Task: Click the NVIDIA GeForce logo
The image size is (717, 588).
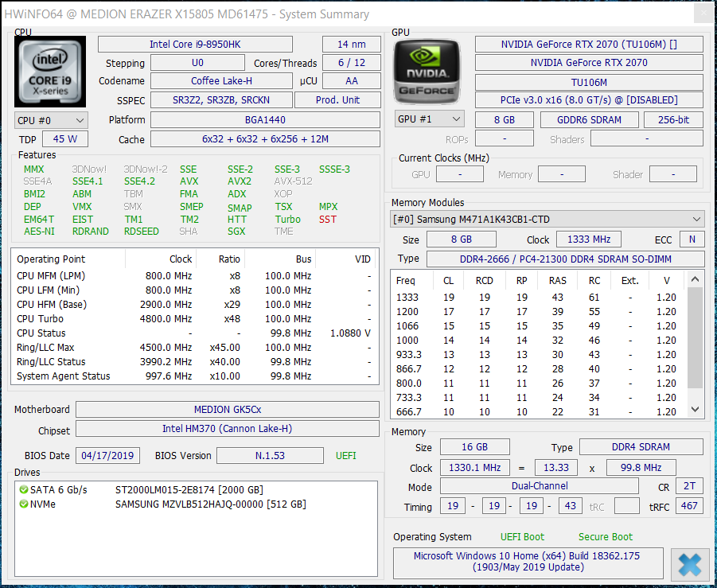Action: click(427, 72)
